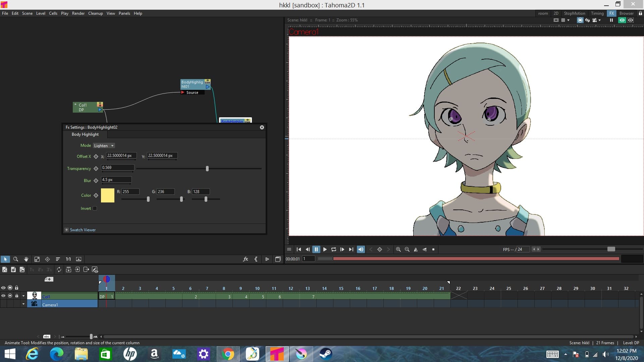Click the 1:1 actual pixel size icon
This screenshot has width=644, height=362.
[x=68, y=259]
